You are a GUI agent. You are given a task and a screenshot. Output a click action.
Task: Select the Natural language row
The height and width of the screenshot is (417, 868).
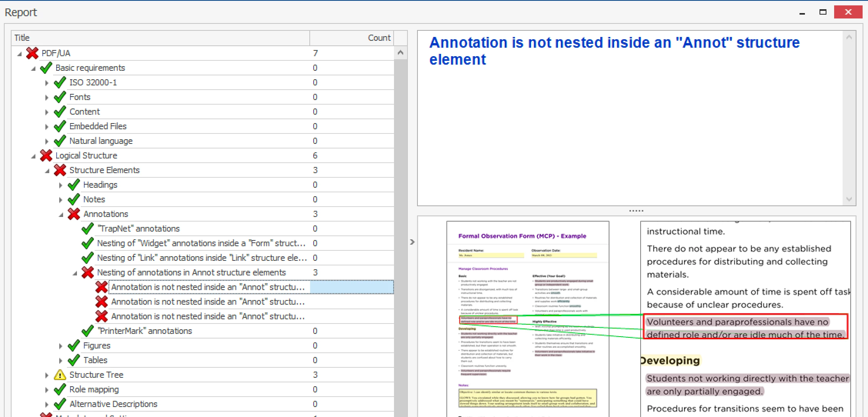coord(101,141)
